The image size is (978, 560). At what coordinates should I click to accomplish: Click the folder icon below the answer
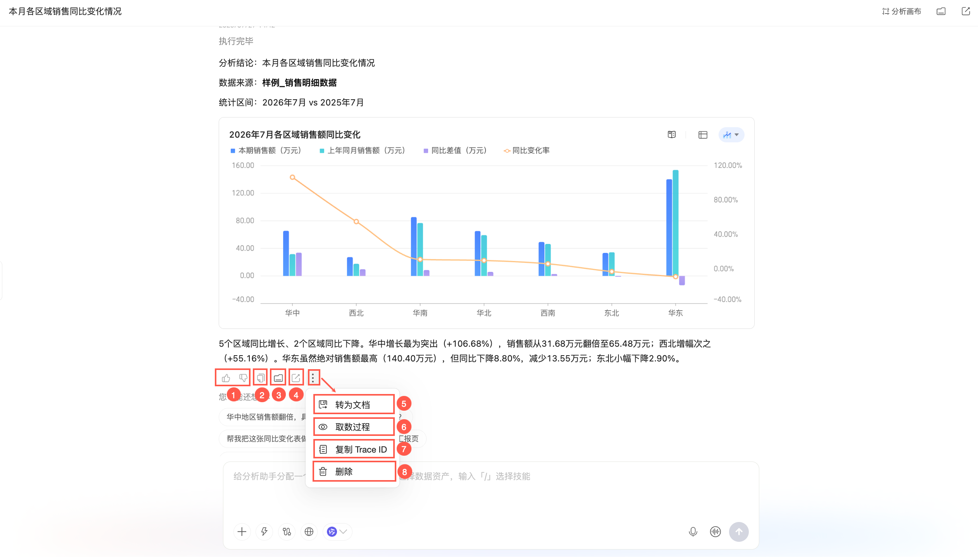click(278, 378)
